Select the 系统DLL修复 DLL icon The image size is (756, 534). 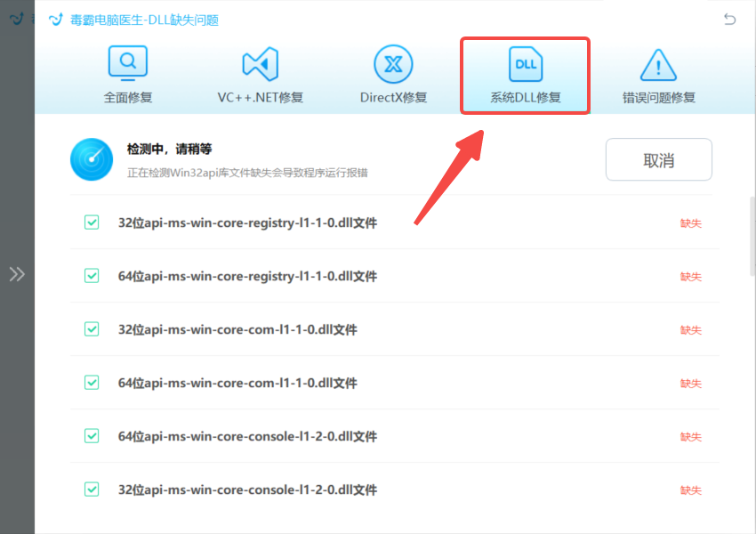coord(526,64)
